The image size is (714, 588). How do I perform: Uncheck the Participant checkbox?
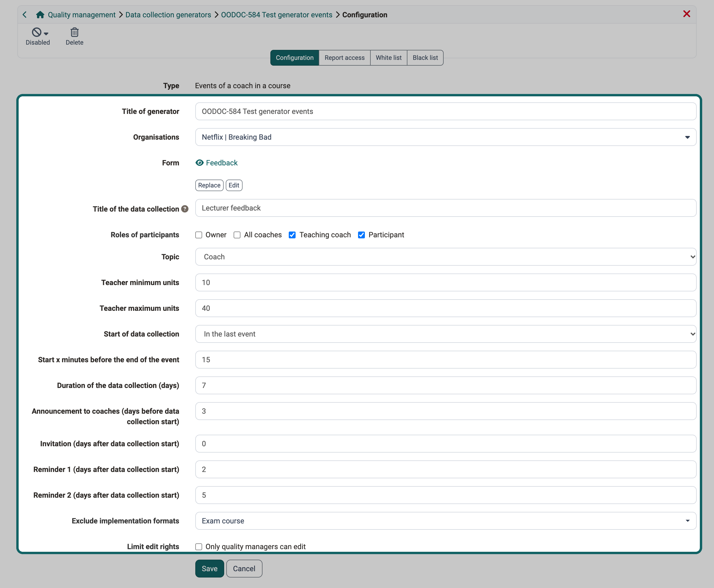[361, 235]
